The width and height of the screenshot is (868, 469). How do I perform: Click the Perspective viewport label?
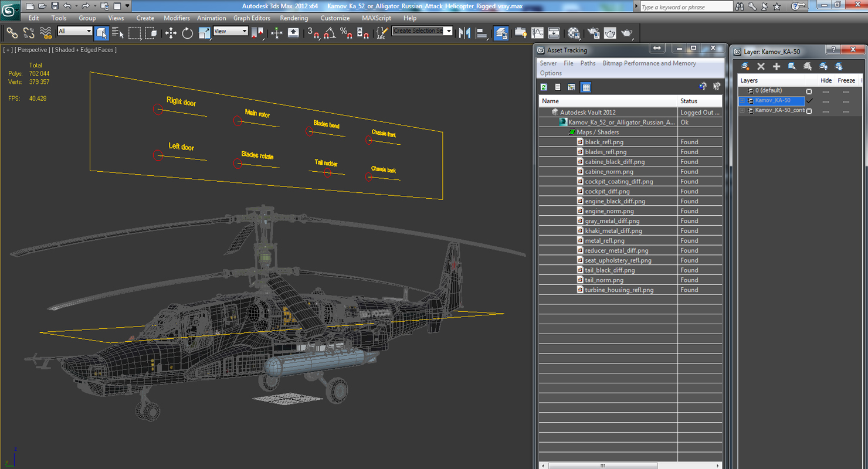[x=32, y=50]
